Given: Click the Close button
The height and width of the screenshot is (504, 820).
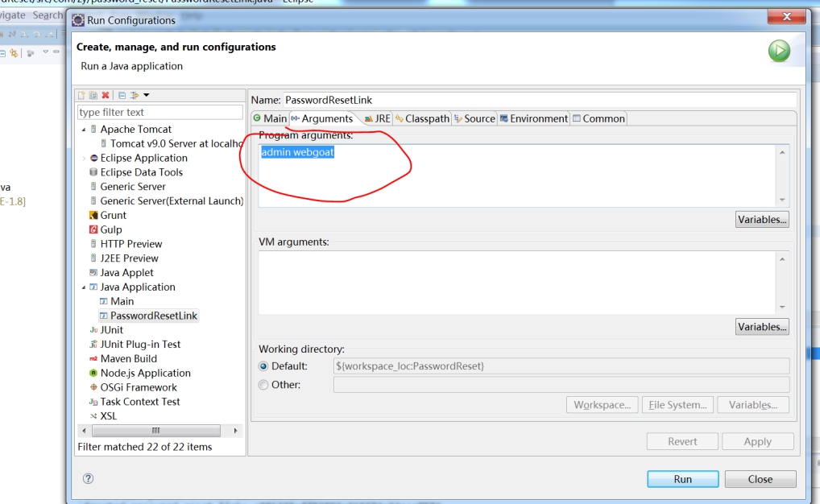Looking at the screenshot, I should [760, 479].
